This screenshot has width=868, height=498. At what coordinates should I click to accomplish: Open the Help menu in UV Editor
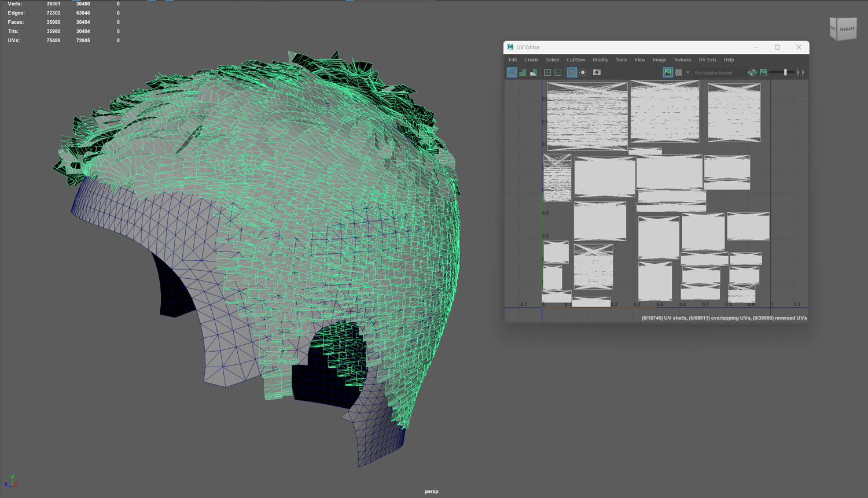[x=729, y=60]
